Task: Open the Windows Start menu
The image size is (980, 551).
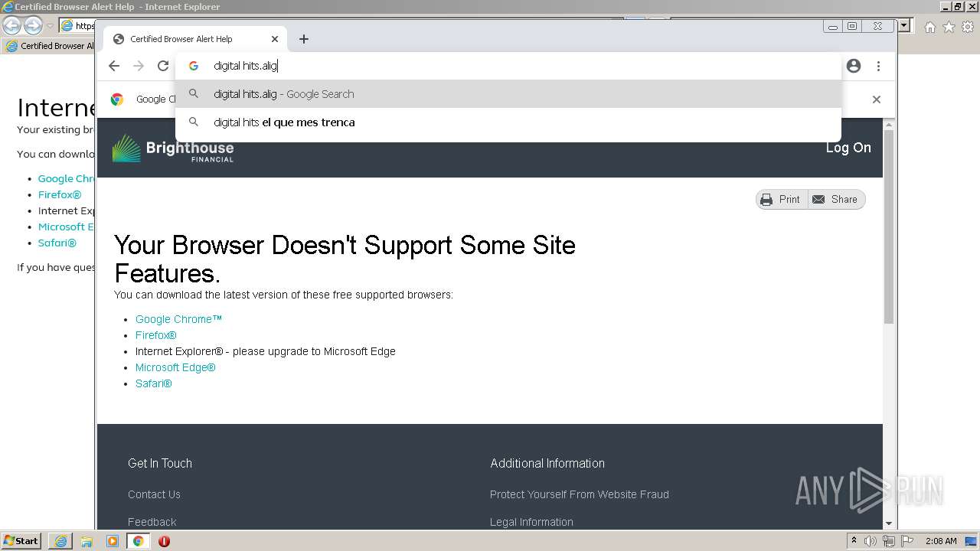Action: pos(21,540)
